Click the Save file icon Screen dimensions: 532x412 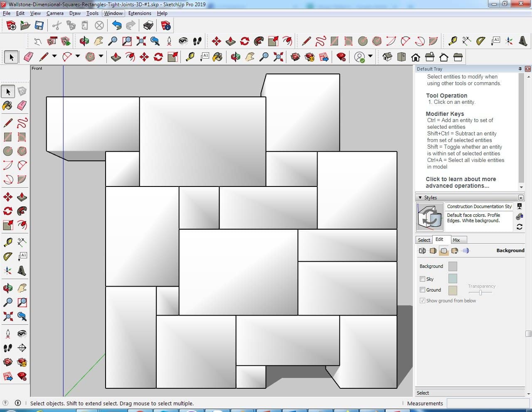tap(39, 26)
